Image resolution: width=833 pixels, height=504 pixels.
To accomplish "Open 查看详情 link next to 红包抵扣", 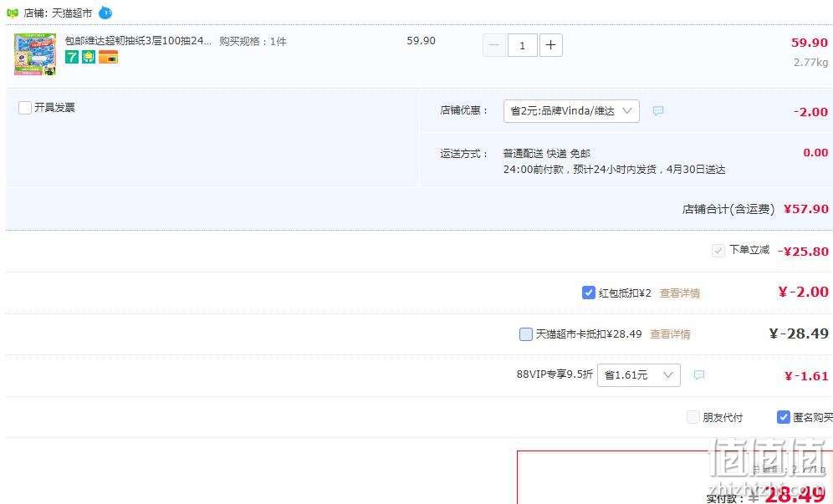I will (679, 293).
